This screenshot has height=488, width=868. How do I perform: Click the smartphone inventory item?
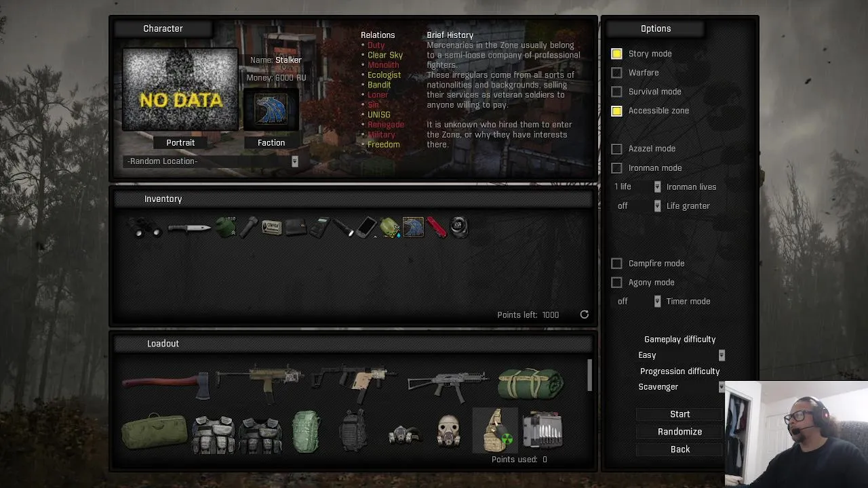pyautogui.click(x=366, y=227)
